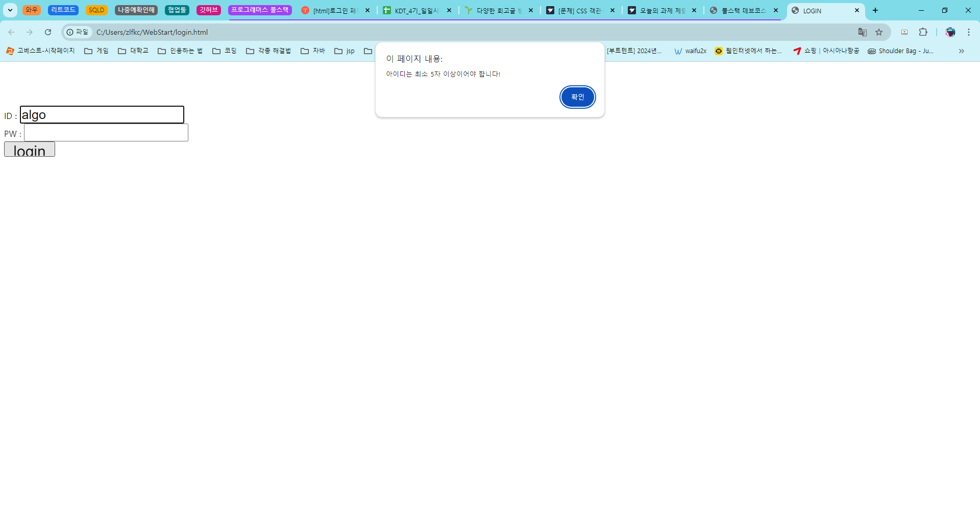Collapse the 프로그래머스 풀스택 tab group
The width and height of the screenshot is (980, 531).
(260, 10)
